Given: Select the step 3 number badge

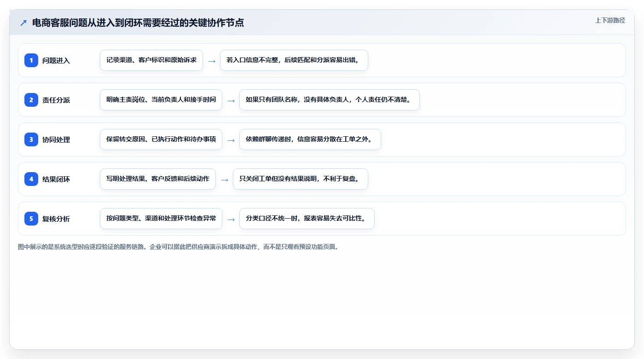Looking at the screenshot, I should (x=31, y=139).
